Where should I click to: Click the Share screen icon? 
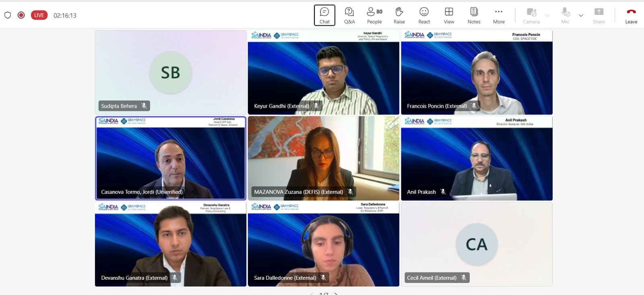pos(599,15)
